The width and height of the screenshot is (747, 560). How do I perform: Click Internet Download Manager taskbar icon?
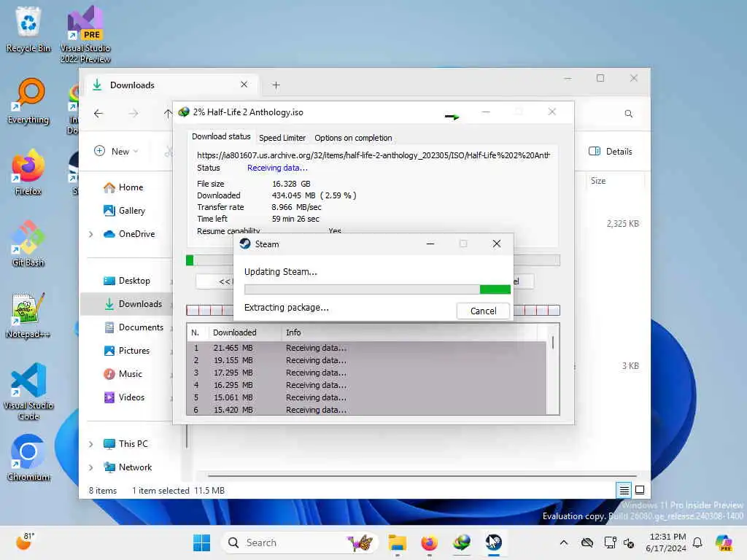[x=462, y=542]
